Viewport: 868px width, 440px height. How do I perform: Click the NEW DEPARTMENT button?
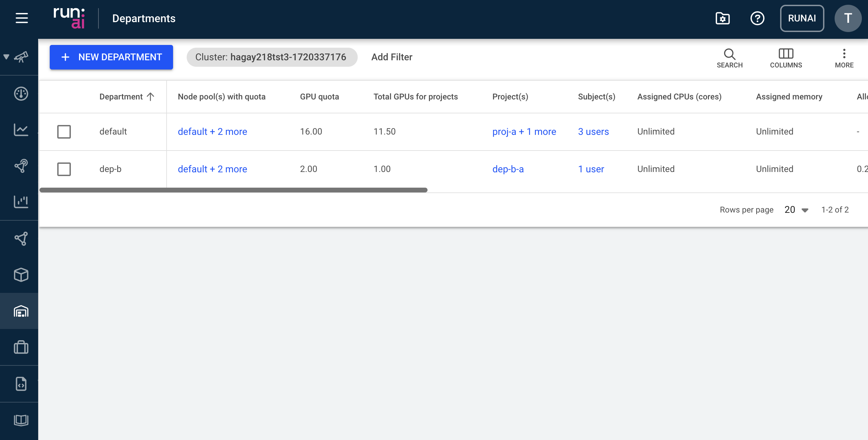pos(111,57)
